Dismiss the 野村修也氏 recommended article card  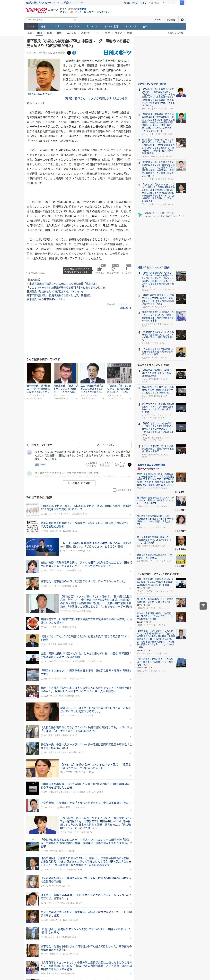click(50, 399)
